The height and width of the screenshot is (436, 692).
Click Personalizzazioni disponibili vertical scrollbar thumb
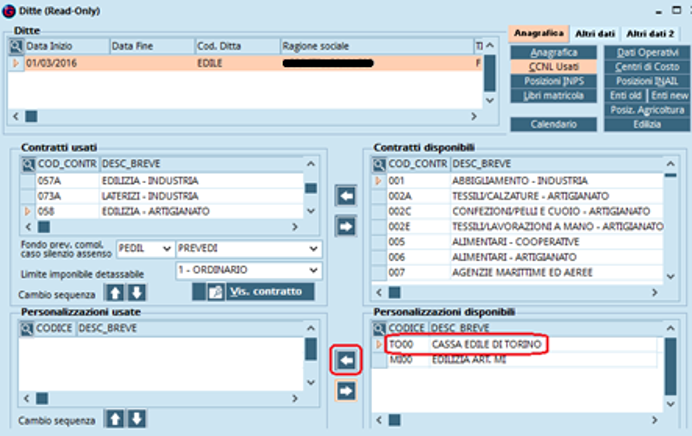[670, 366]
